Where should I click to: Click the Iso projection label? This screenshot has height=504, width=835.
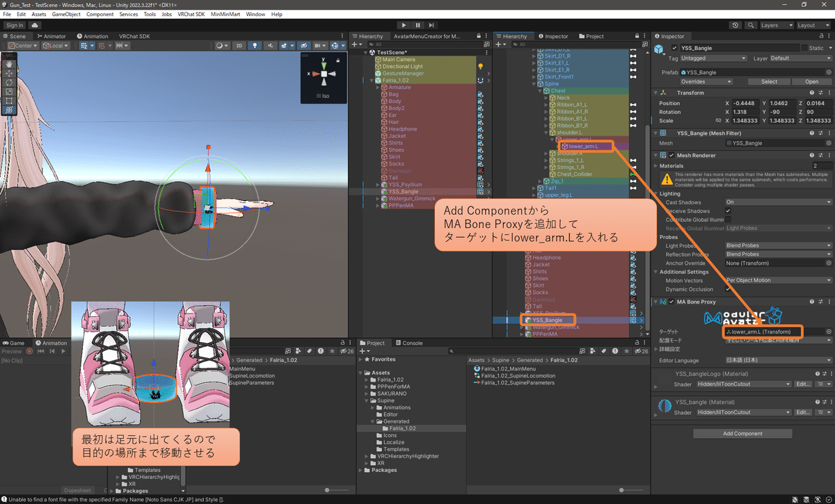pyautogui.click(x=323, y=96)
